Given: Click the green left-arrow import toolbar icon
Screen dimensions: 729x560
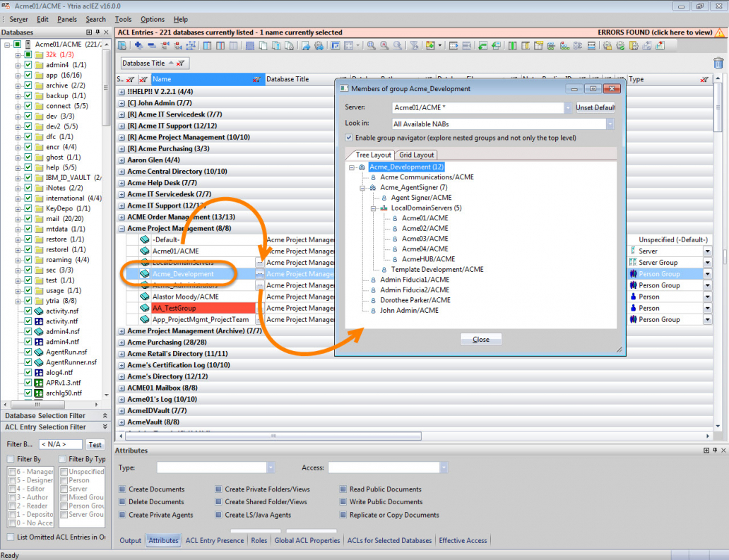Looking at the screenshot, I should click(483, 45).
